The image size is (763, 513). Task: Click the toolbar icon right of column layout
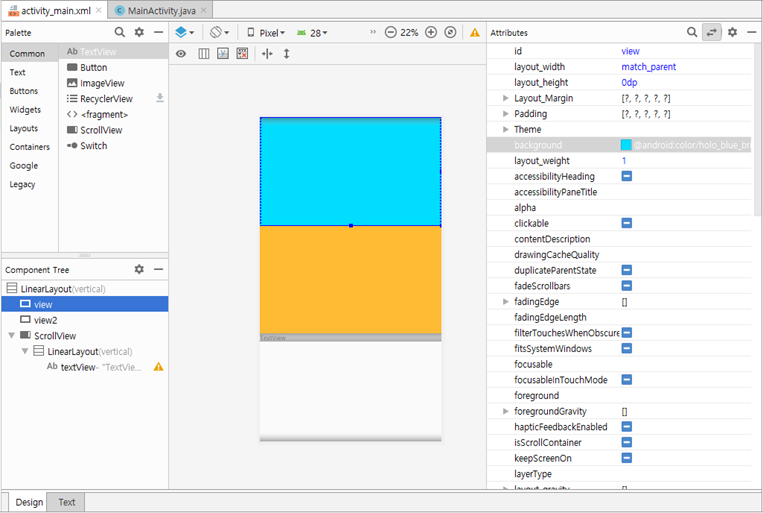223,54
